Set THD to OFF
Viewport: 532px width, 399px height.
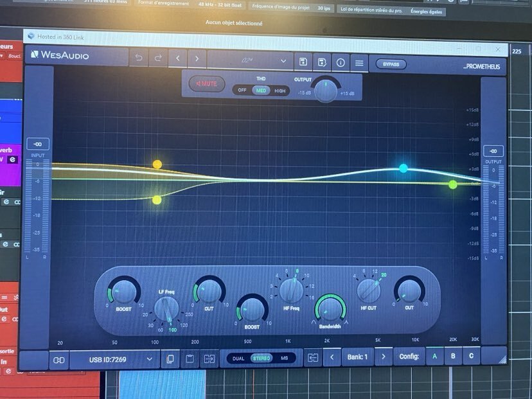click(x=242, y=90)
